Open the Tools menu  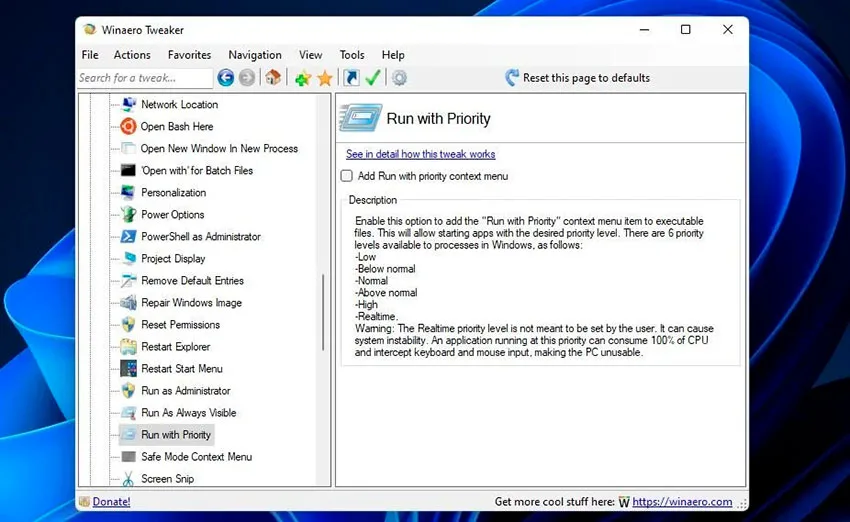[x=352, y=55]
